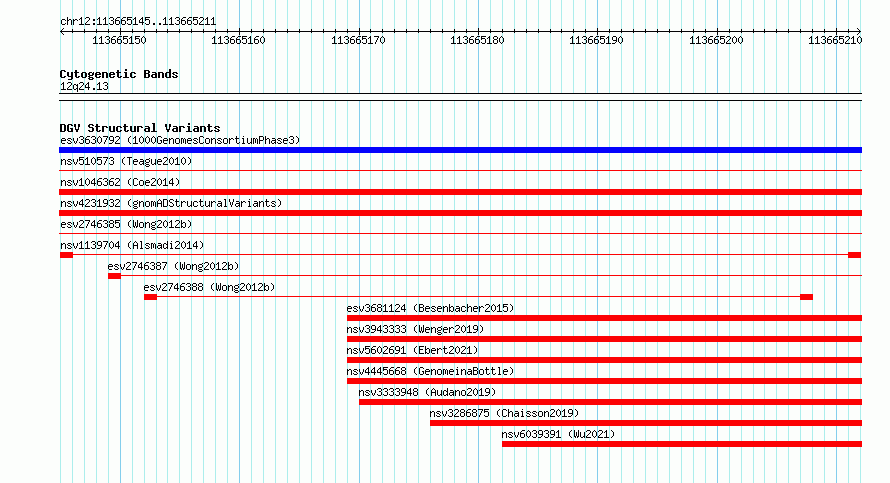Click the DGV Structural Variants track title

(140, 128)
